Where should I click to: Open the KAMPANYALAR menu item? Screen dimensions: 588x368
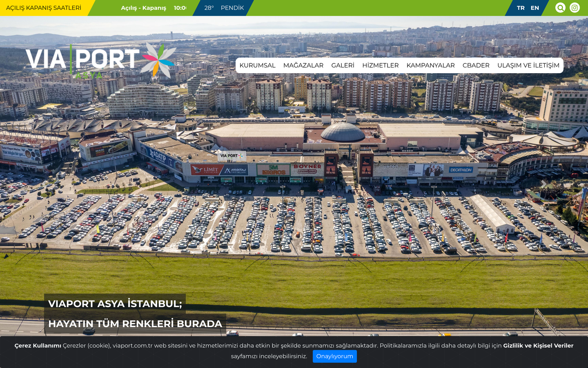[430, 65]
